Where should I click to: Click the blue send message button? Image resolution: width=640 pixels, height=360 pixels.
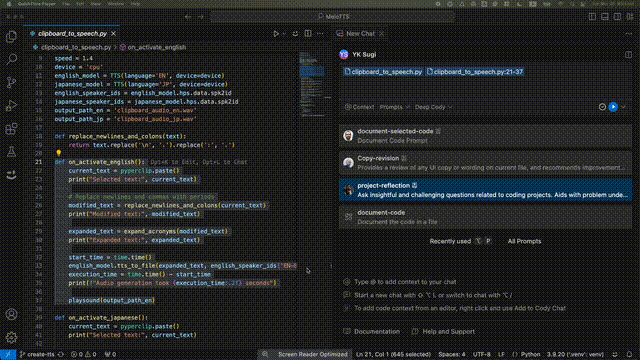(x=613, y=107)
